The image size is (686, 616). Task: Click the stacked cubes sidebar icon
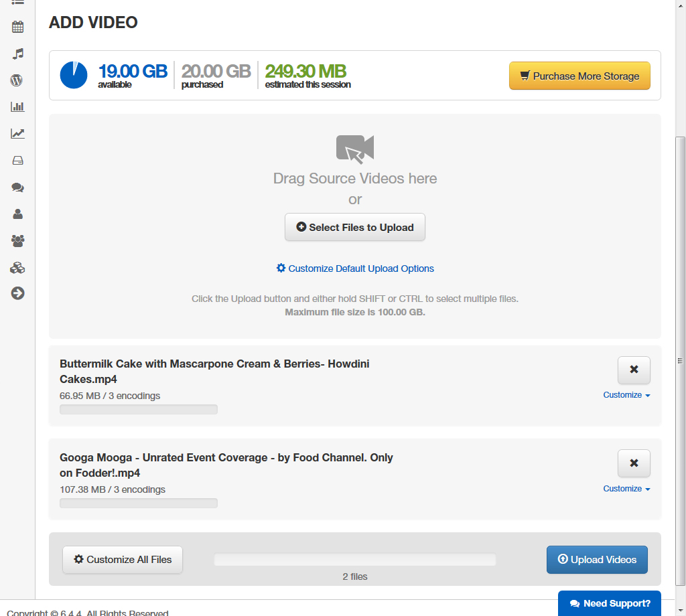[17, 268]
